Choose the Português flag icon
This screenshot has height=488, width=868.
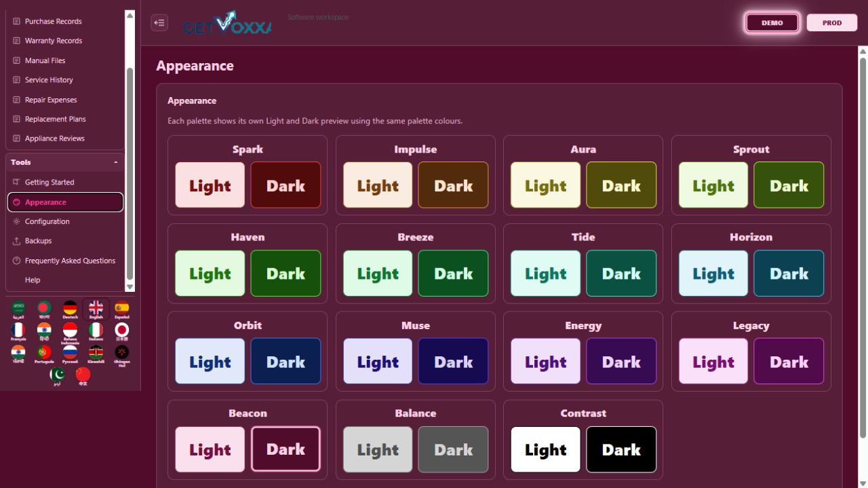pyautogui.click(x=44, y=354)
